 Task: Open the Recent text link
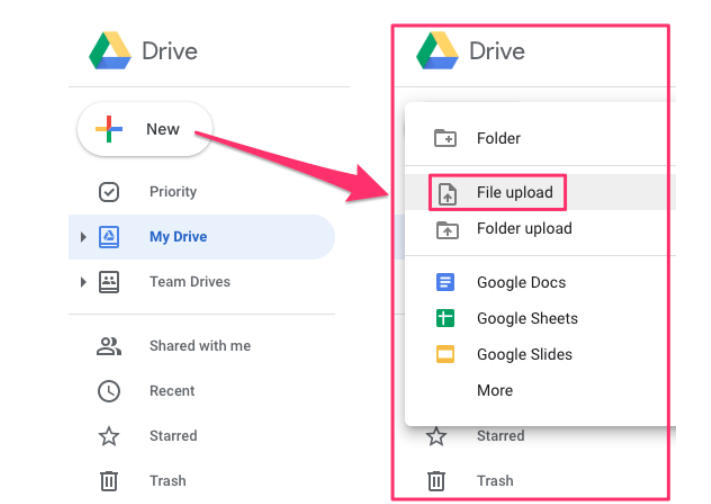point(172,391)
